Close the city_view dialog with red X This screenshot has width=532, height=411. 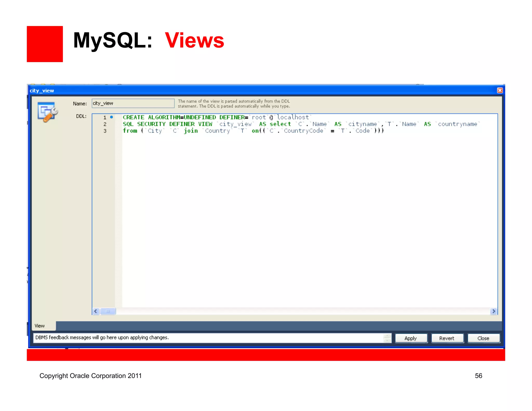point(500,90)
